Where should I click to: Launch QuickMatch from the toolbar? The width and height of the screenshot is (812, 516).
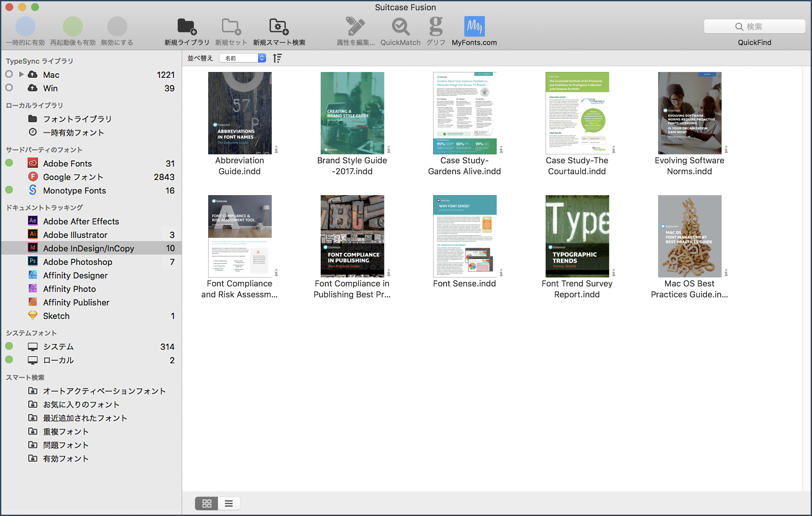click(x=400, y=27)
